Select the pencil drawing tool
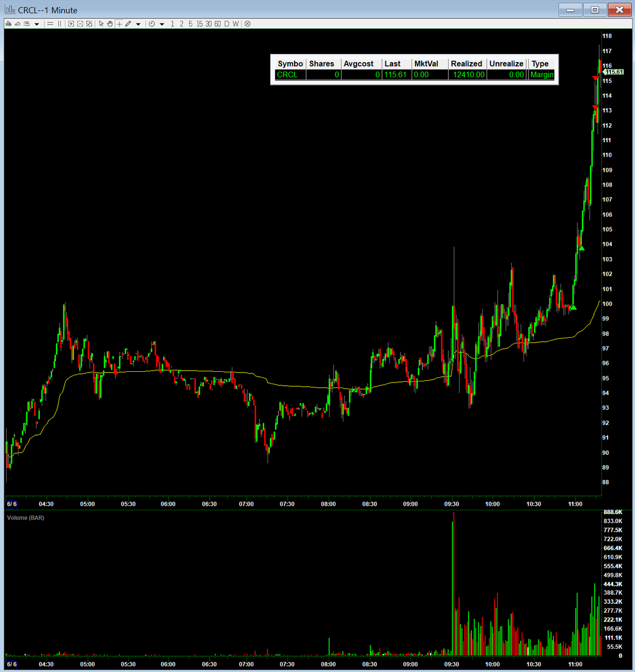 click(x=128, y=24)
